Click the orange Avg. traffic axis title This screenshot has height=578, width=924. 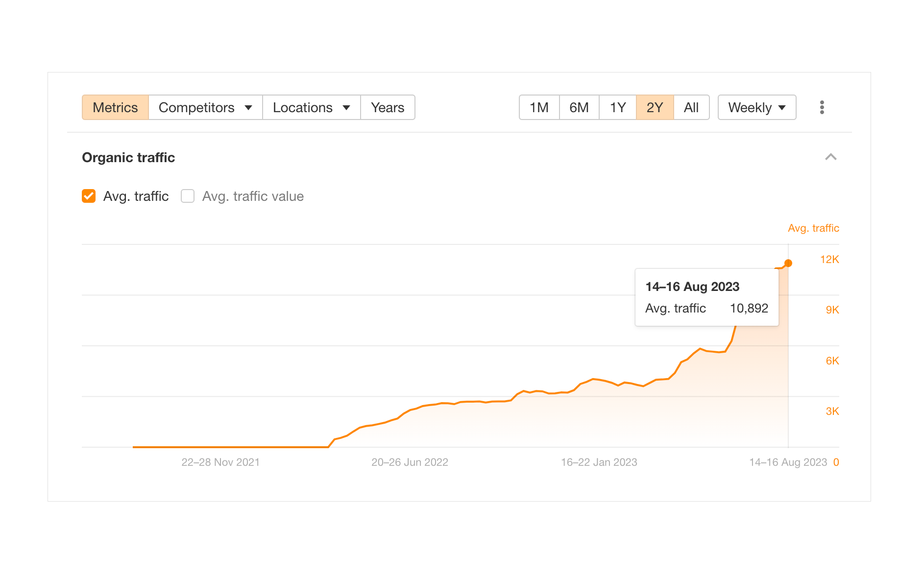(x=813, y=228)
